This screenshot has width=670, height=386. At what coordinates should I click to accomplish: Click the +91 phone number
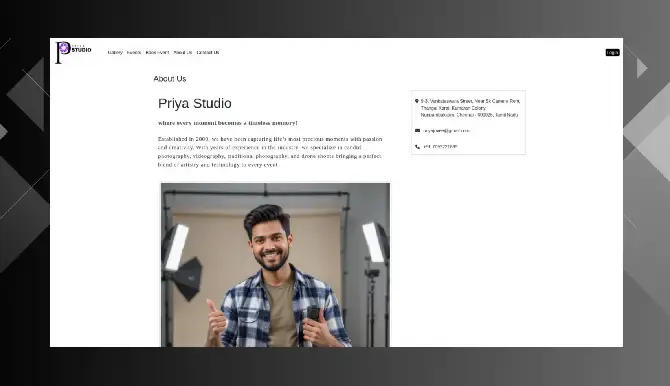(x=440, y=147)
